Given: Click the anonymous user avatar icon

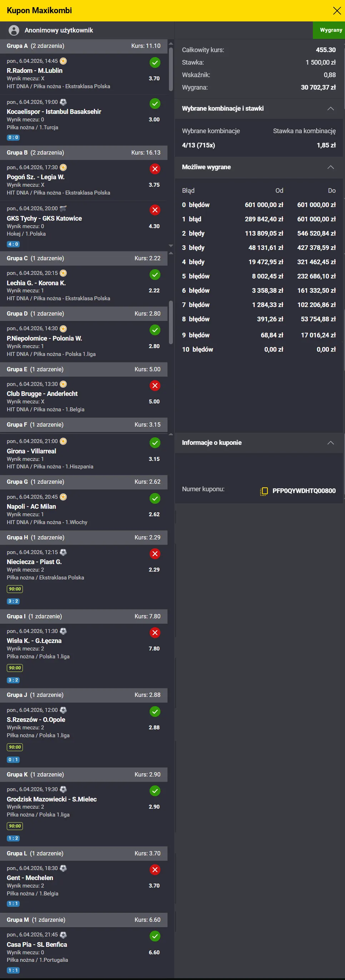Looking at the screenshot, I should 14,30.
